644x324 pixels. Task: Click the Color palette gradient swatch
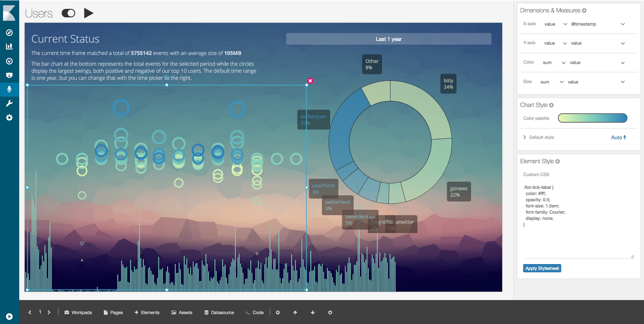592,118
